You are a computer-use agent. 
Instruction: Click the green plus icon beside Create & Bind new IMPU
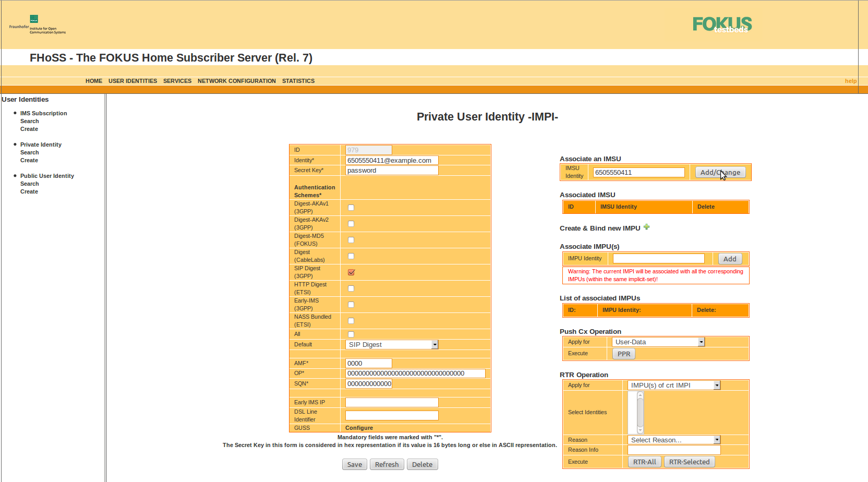[646, 227]
